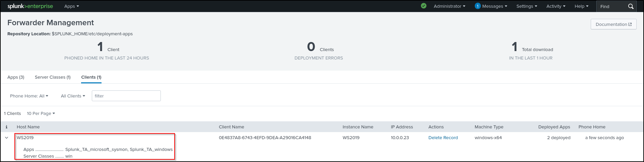Open the Settings menu

tap(527, 6)
